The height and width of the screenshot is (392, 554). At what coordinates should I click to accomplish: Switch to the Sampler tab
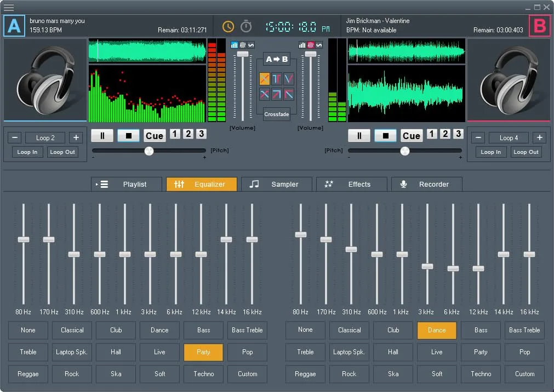click(277, 184)
